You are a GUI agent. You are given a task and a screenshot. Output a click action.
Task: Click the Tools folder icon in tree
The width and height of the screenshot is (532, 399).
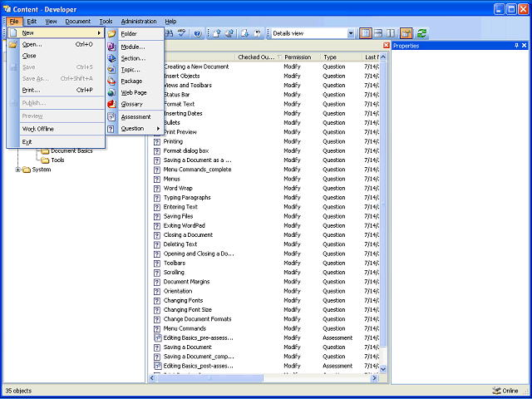(45, 160)
